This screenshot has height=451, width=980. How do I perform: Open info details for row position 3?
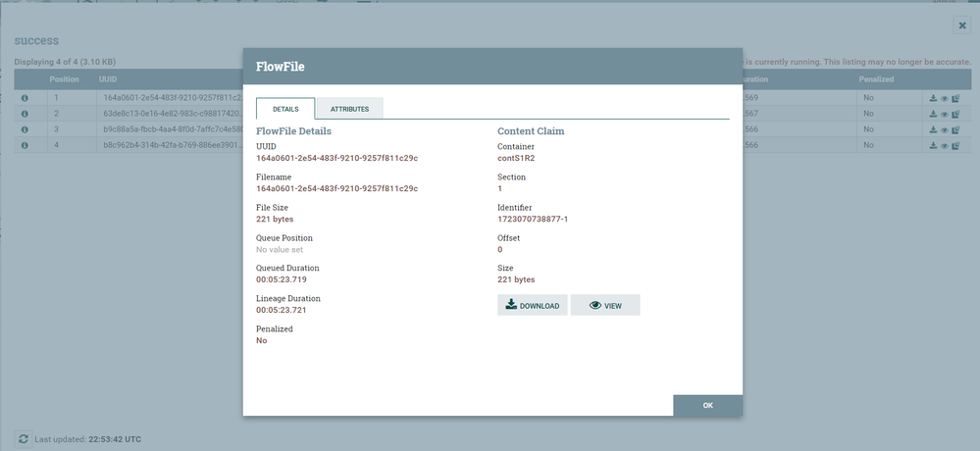point(25,129)
